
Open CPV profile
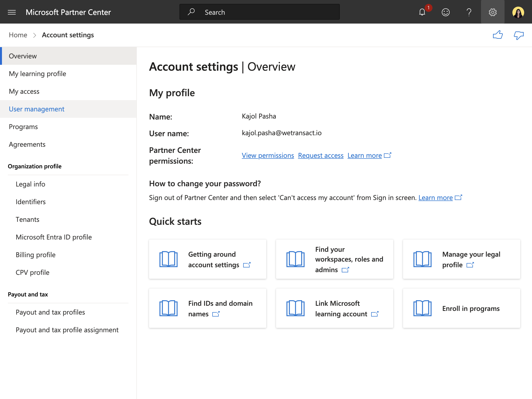coord(68,272)
